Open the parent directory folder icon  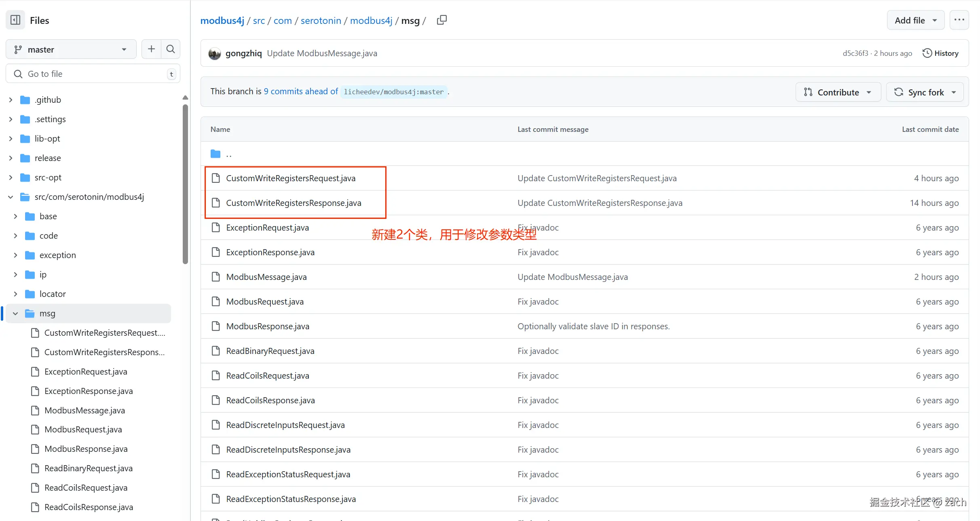tap(215, 154)
